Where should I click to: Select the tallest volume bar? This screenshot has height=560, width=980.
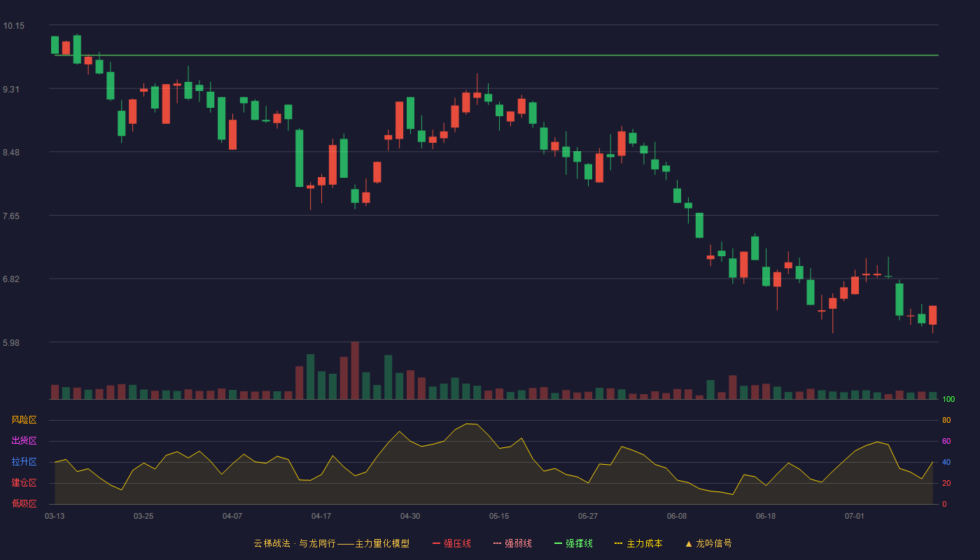pyautogui.click(x=355, y=370)
